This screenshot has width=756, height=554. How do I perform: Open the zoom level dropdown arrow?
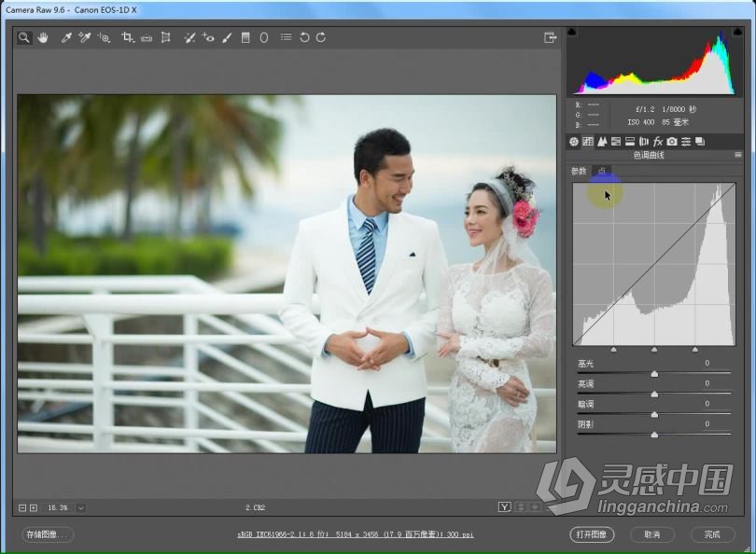(81, 507)
